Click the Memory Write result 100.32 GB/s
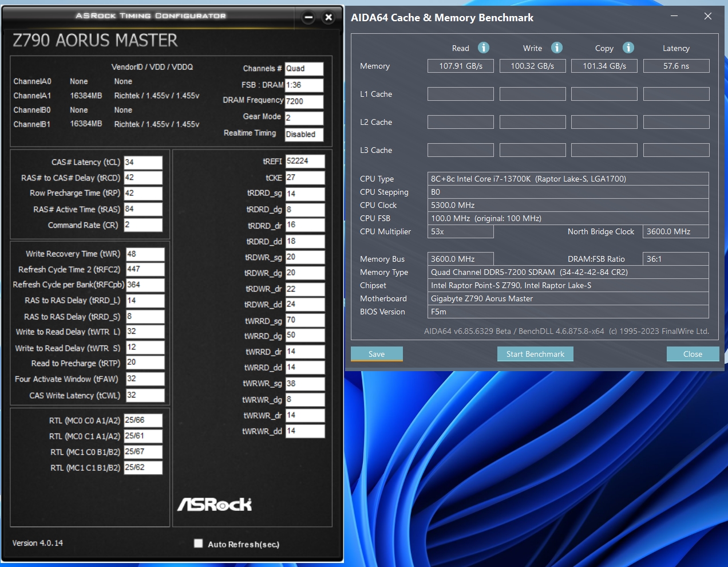Viewport: 728px width, 567px height. (532, 66)
